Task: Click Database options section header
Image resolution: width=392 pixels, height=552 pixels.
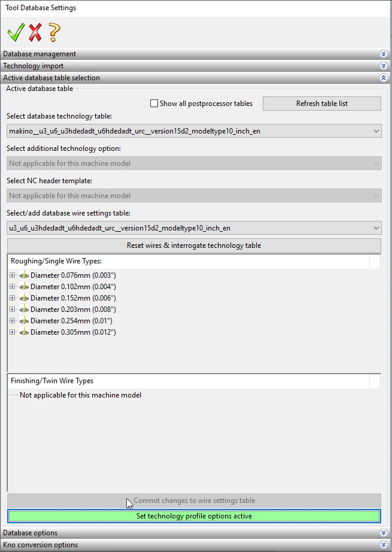Action: click(x=195, y=533)
